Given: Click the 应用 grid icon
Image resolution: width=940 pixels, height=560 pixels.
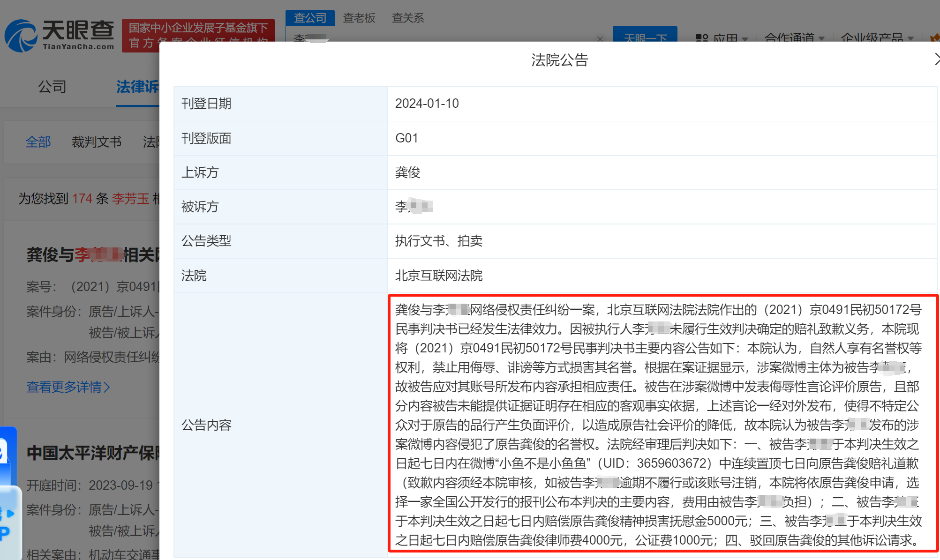Looking at the screenshot, I should 702,38.
